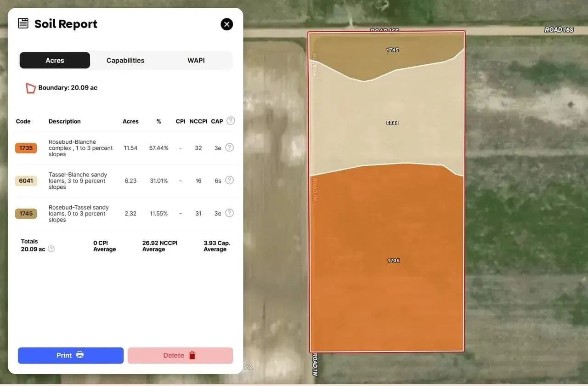Click the cream 6041 soil code swatch
Image resolution: width=588 pixels, height=386 pixels.
coord(26,181)
